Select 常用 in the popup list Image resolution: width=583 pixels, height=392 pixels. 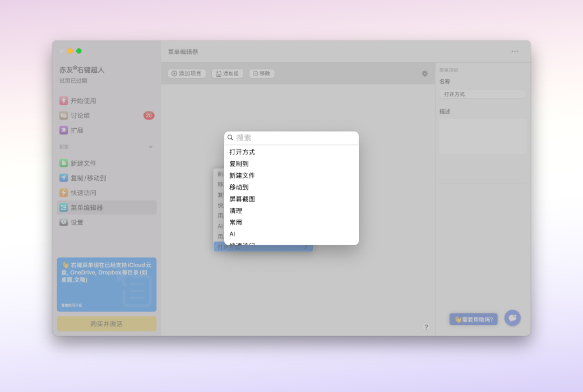click(291, 222)
